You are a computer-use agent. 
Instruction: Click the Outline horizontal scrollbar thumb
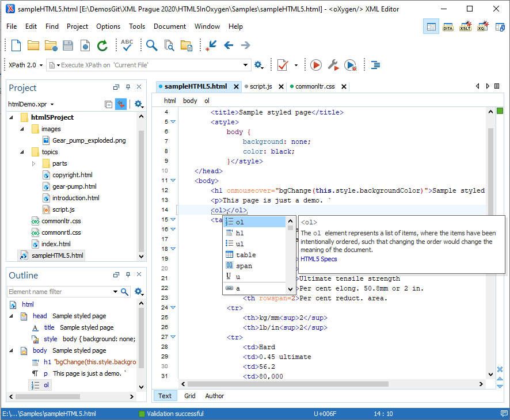[x=47, y=396]
